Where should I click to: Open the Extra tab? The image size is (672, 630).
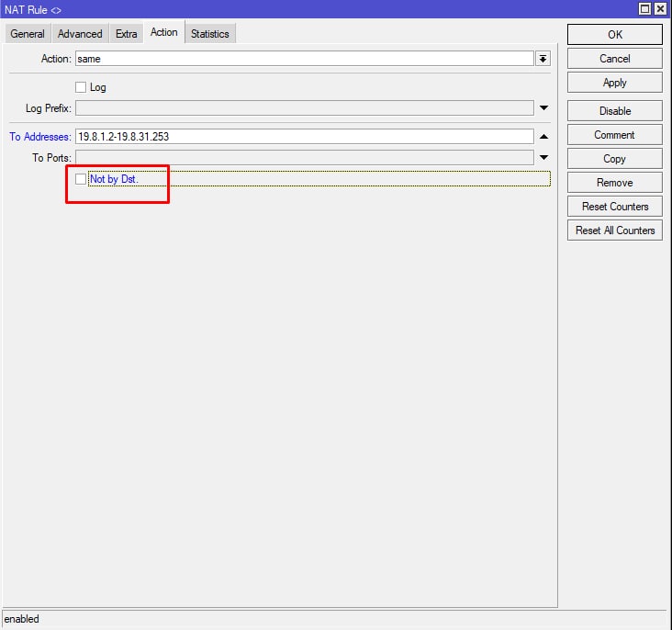127,34
